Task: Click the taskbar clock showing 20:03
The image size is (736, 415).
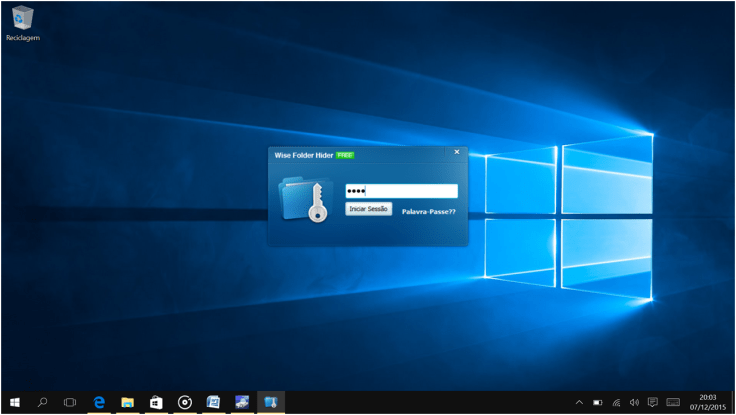Action: click(x=708, y=402)
